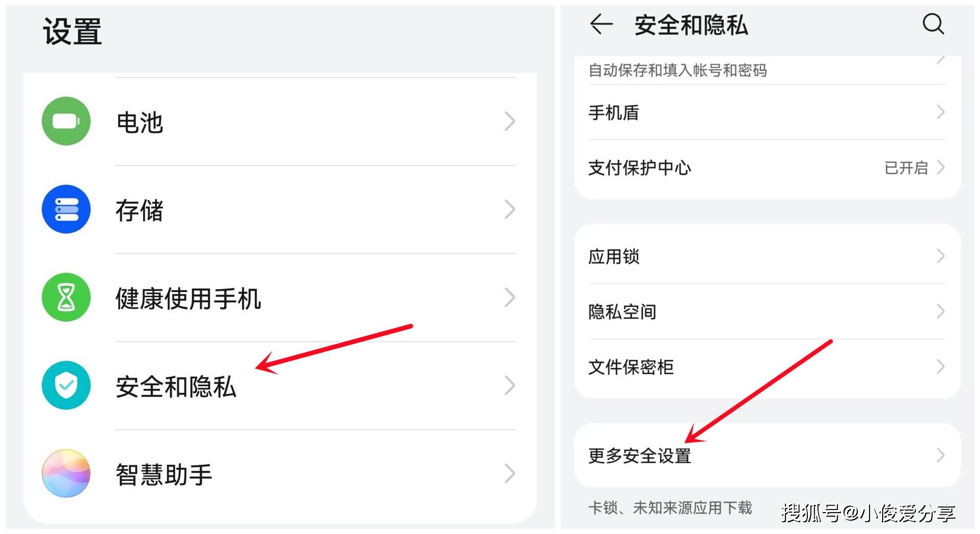Viewport: 980px width, 534px height.
Task: Expand chevron beside 健康使用手机
Action: 509,297
